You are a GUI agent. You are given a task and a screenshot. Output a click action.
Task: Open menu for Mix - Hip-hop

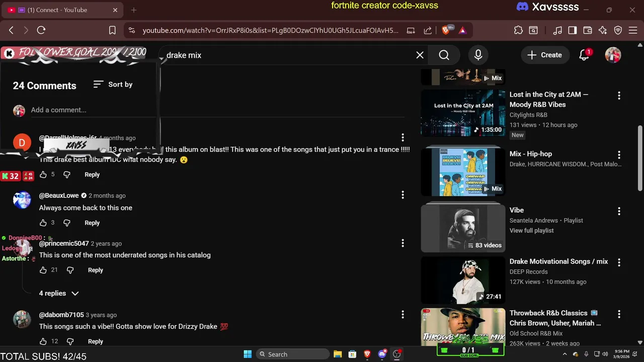[x=619, y=155]
